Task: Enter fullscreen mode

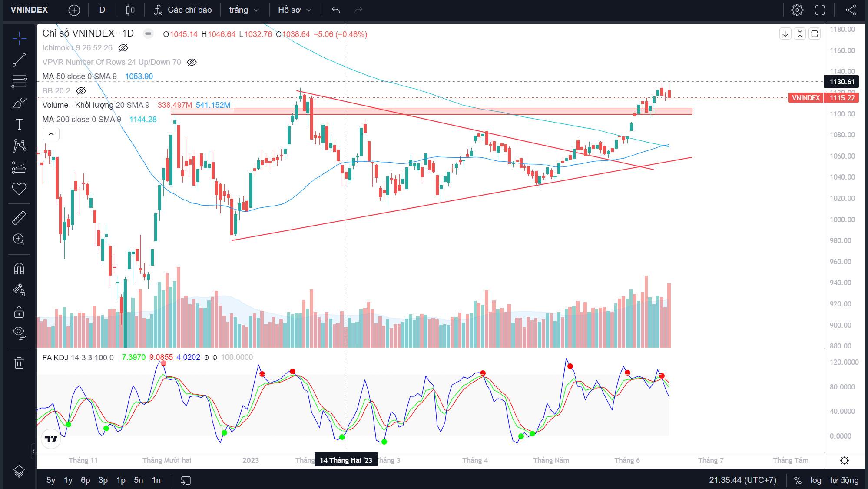Action: coord(820,10)
